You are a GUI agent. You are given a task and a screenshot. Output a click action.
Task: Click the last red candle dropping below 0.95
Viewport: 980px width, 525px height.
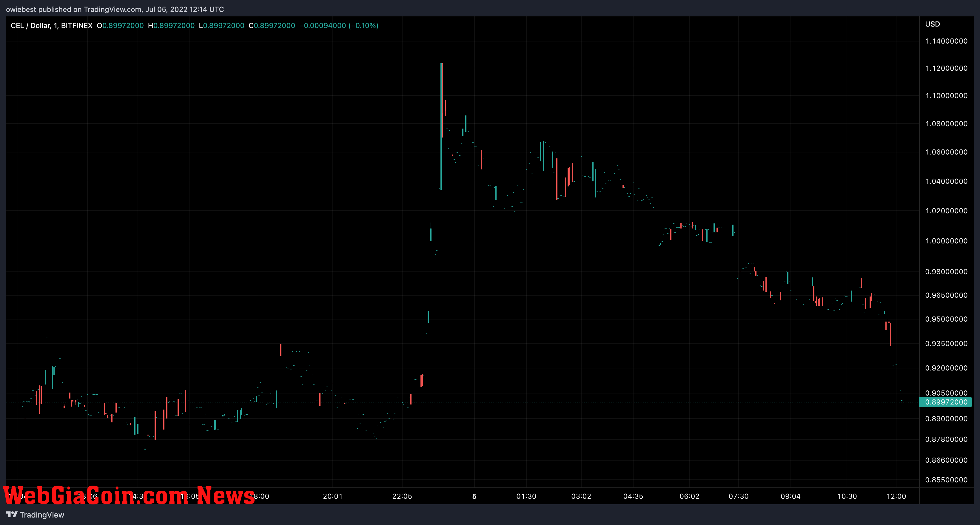coord(890,335)
